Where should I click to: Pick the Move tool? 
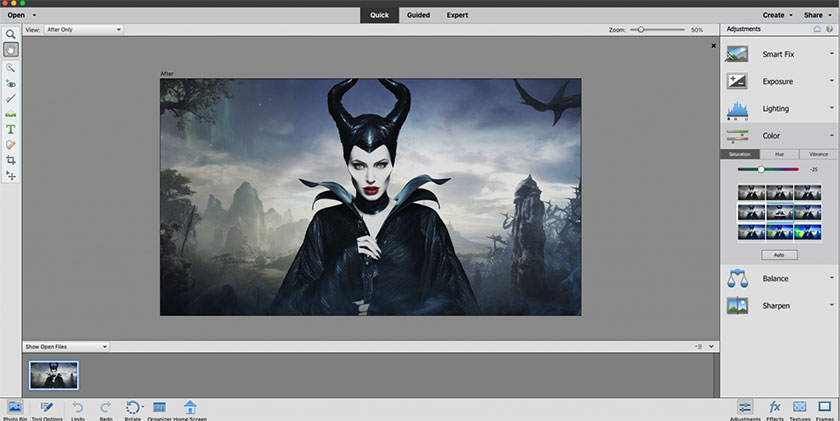(x=10, y=175)
